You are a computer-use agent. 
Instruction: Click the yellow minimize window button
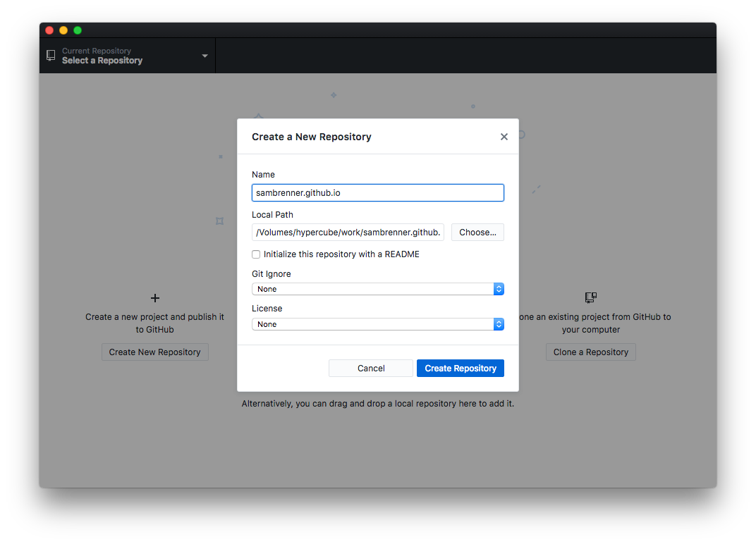coord(63,30)
